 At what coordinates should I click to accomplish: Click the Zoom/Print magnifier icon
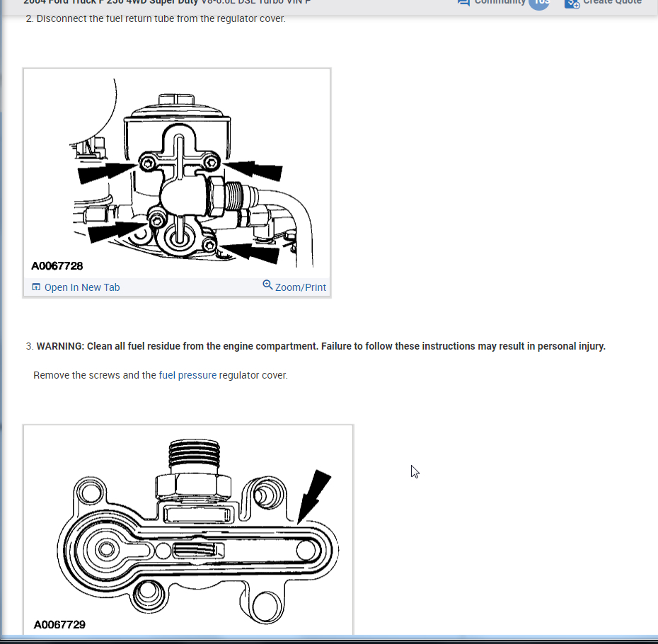(267, 284)
